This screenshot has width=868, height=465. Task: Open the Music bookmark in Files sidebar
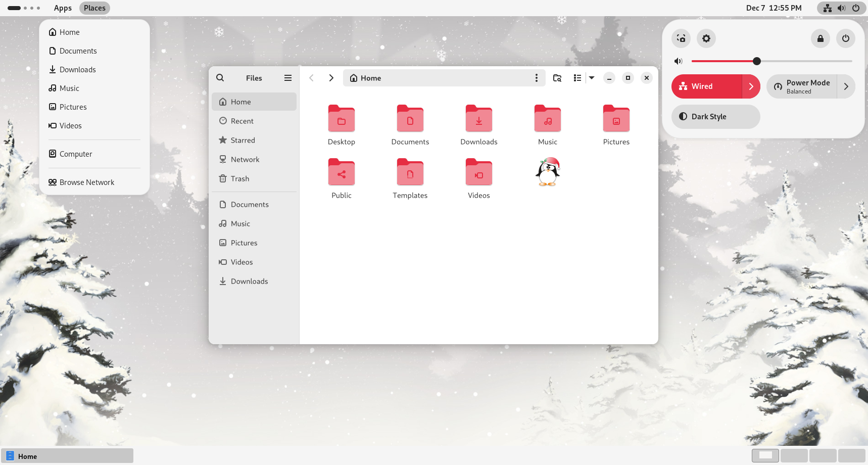tap(254, 223)
